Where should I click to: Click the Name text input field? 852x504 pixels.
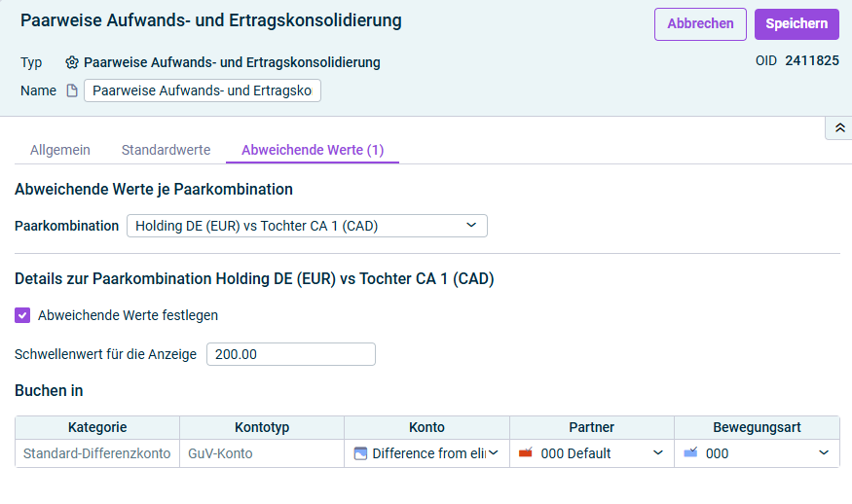(x=203, y=90)
